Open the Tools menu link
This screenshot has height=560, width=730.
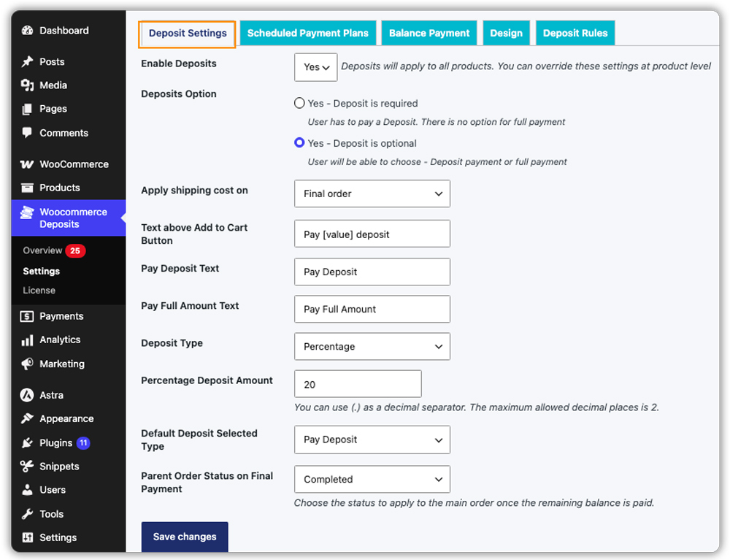pos(51,514)
